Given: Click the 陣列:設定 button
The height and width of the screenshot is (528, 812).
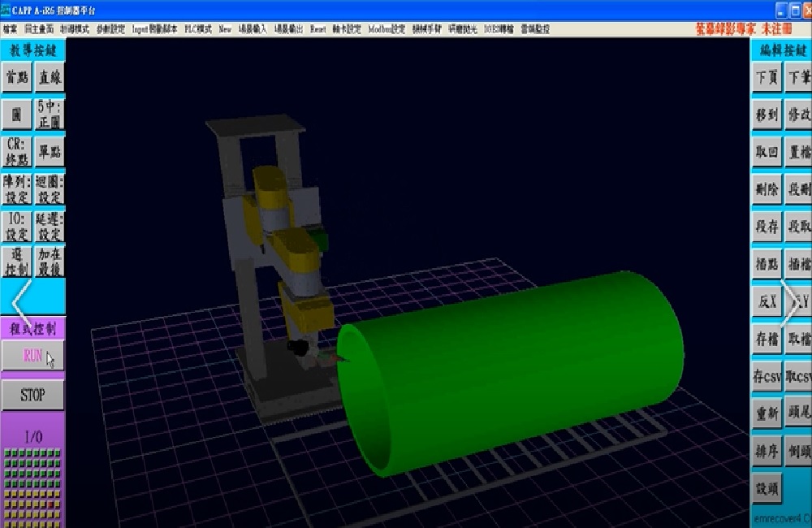Looking at the screenshot, I should (x=16, y=189).
